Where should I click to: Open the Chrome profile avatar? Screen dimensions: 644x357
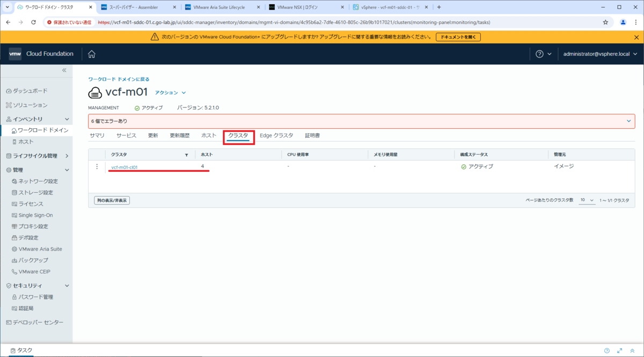pyautogui.click(x=623, y=23)
